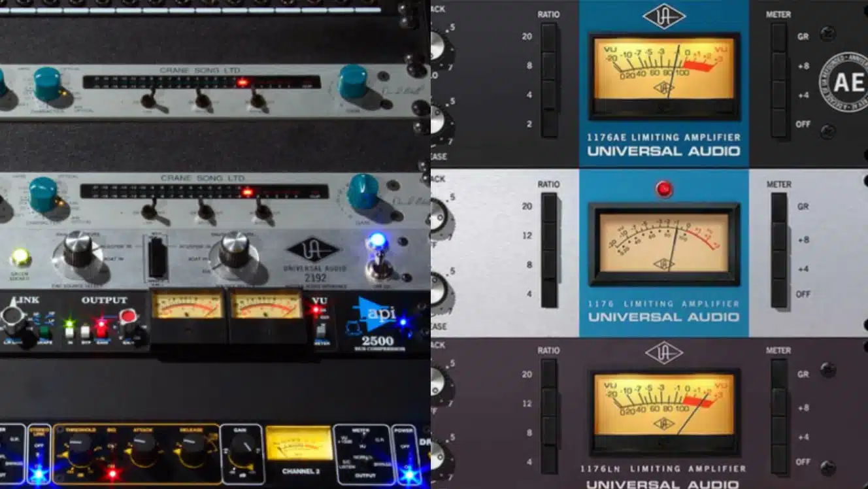The width and height of the screenshot is (868, 489).
Task: Flip the first toggle on lower Crane Song unit
Action: coord(150,210)
